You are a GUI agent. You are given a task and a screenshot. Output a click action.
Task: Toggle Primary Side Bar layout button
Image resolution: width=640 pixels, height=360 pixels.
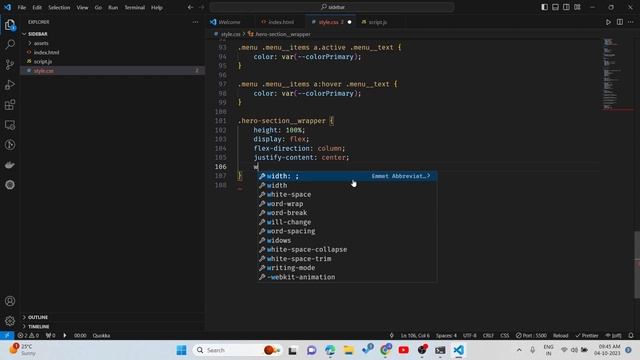pos(544,7)
